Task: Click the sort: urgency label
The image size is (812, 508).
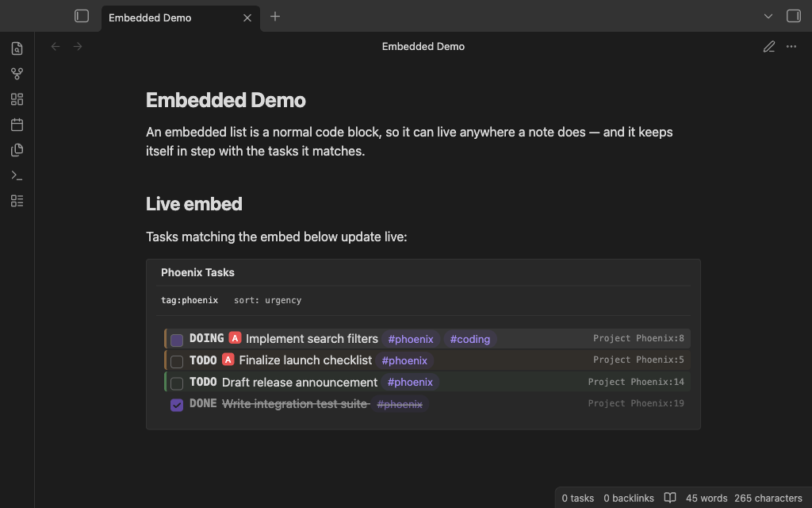Action: [268, 300]
